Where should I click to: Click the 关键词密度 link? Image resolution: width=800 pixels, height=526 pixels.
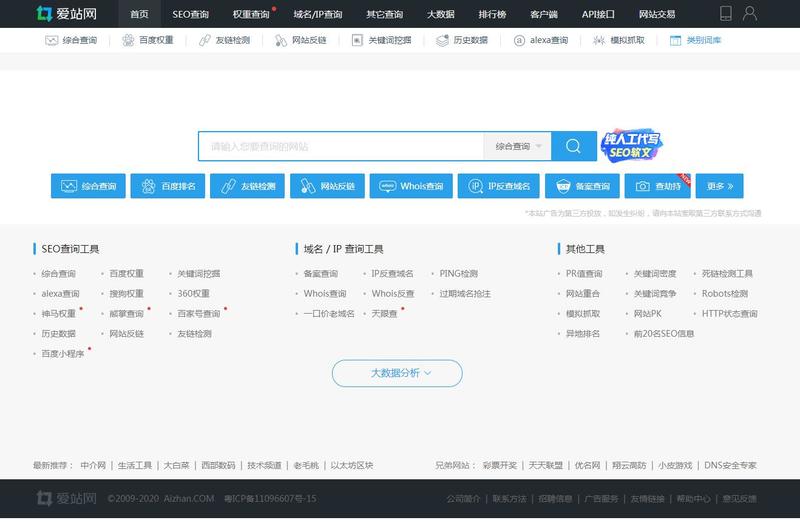click(655, 274)
